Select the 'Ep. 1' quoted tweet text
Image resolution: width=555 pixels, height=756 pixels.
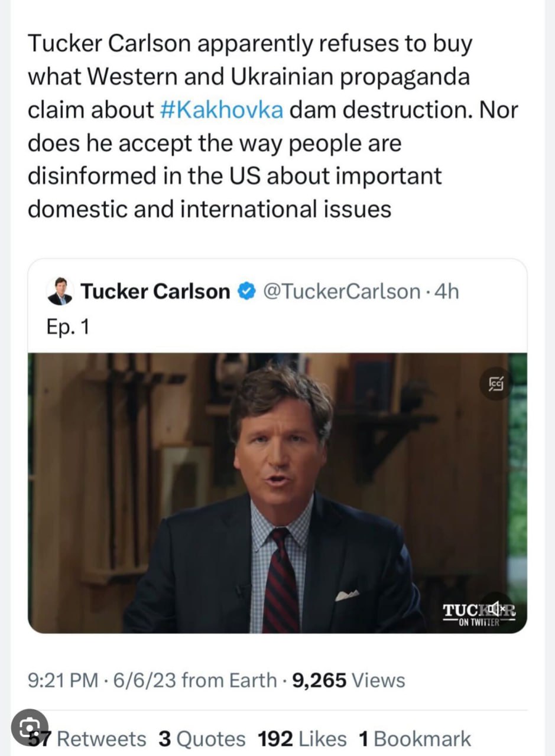point(67,327)
